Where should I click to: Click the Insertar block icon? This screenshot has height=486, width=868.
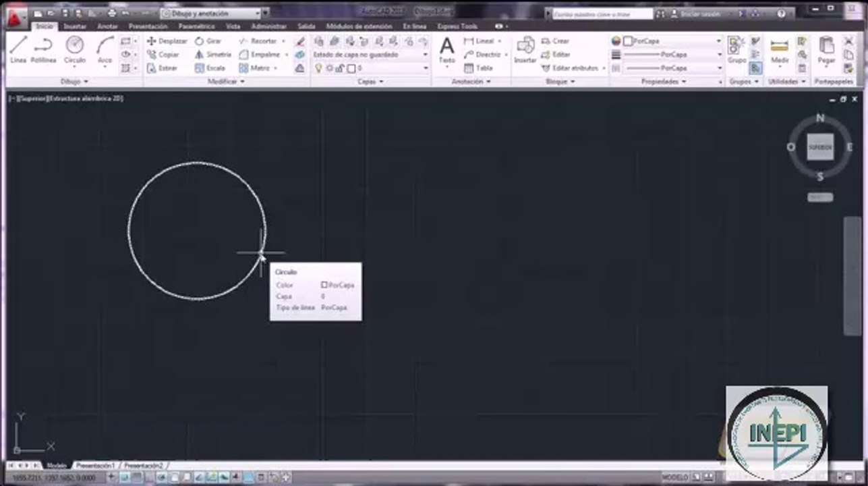pos(525,50)
